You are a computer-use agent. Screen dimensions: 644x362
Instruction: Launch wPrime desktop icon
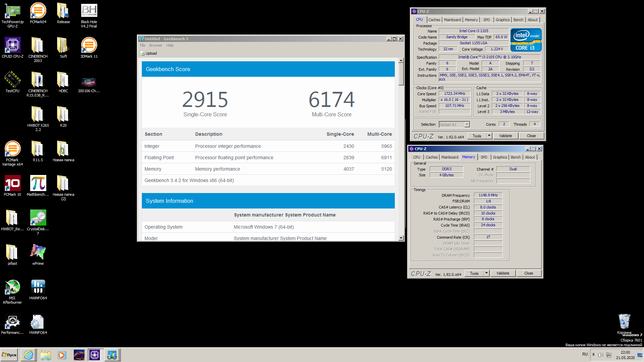click(x=38, y=255)
